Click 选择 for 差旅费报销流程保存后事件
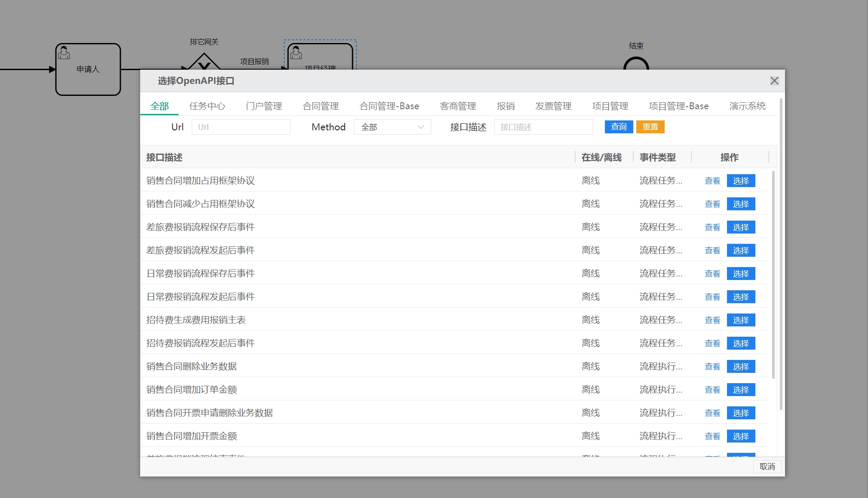868x498 pixels. coord(740,227)
